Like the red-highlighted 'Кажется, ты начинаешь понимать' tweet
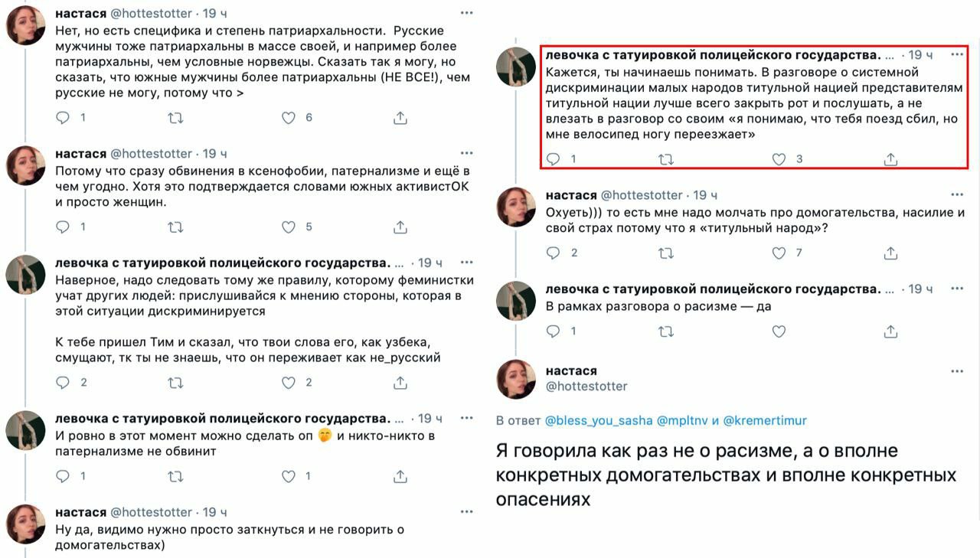 [779, 159]
